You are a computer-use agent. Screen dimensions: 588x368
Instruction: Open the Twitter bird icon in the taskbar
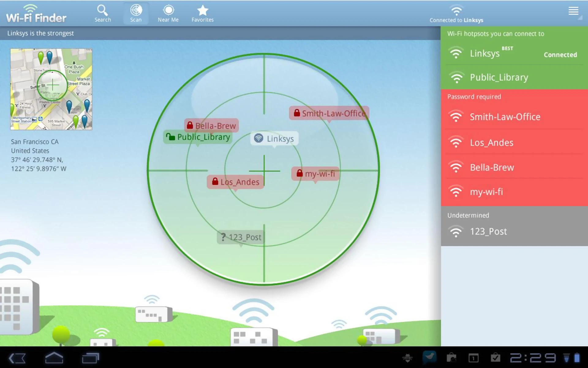[429, 358]
